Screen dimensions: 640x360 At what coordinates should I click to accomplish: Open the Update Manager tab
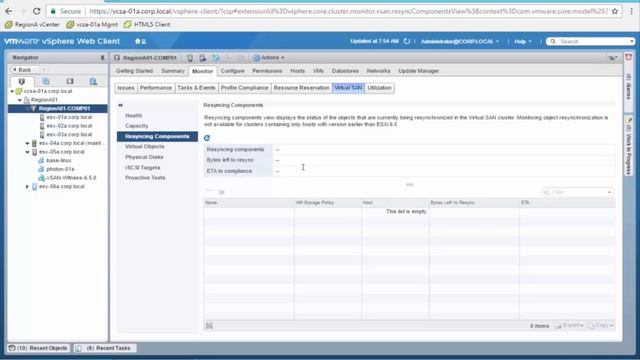click(x=419, y=71)
